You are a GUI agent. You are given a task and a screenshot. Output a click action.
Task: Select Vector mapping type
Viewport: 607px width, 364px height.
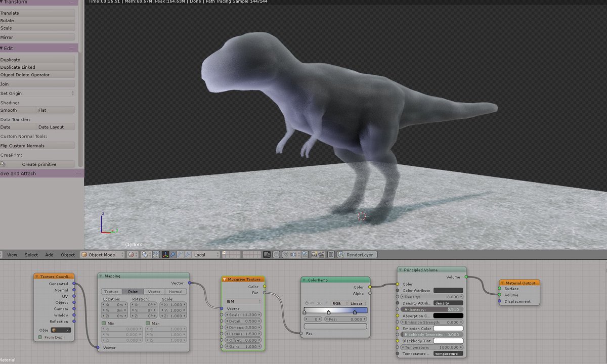tap(154, 292)
